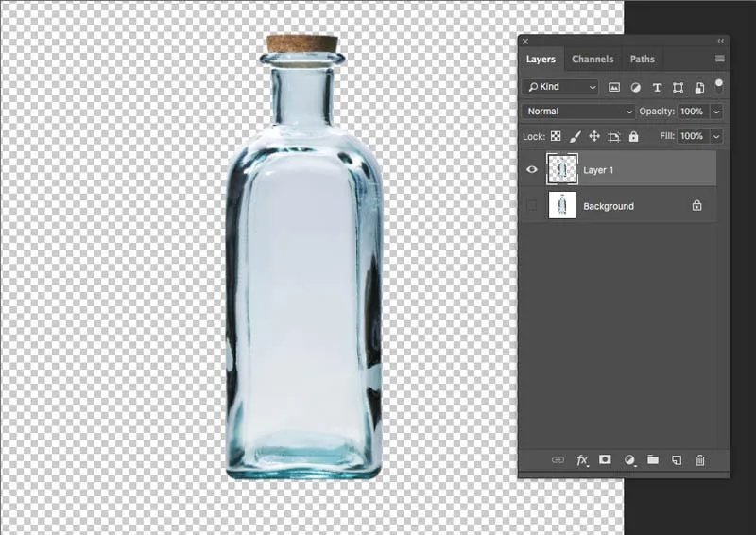
Task: Click the Delete layer trash icon
Action: (x=700, y=460)
